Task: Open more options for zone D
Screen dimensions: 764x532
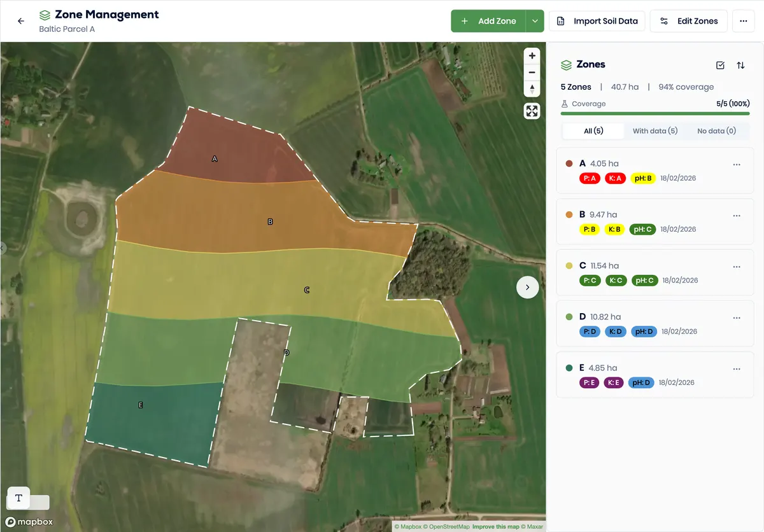Action: [x=737, y=318]
